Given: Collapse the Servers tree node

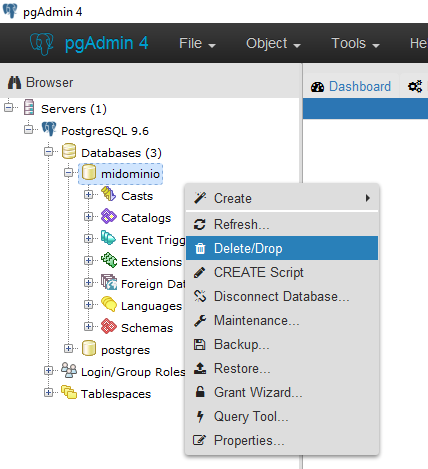Looking at the screenshot, I should pos(8,108).
